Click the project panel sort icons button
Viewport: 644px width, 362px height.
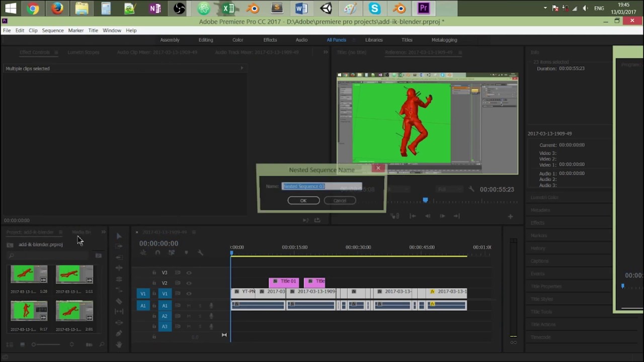click(71, 344)
